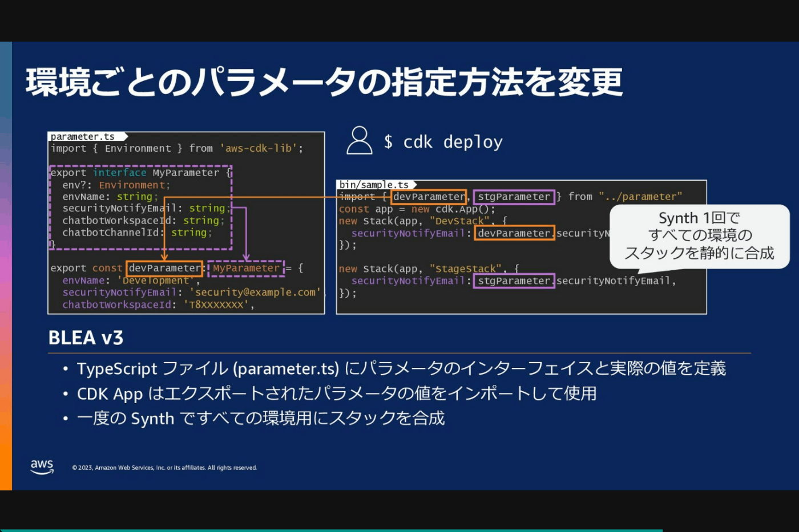Click the bullet starting 'TypeScript ファイル (parameter.ts)'

click(401, 368)
